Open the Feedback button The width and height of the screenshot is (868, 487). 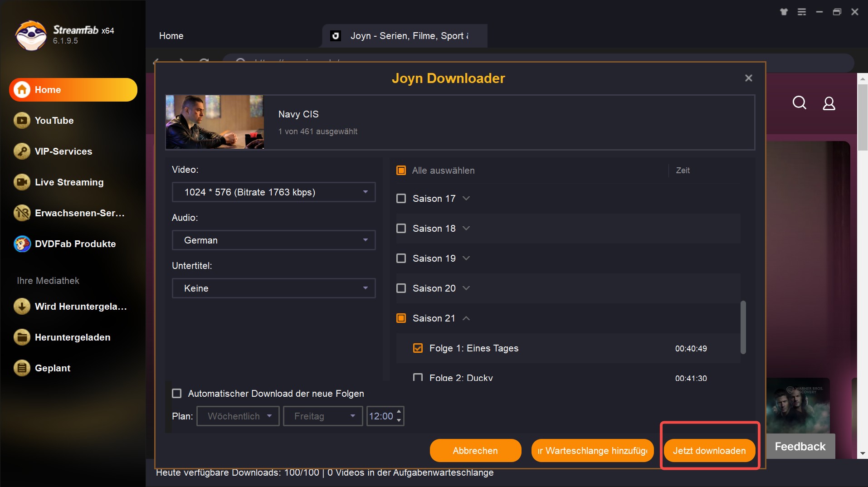[x=800, y=447]
